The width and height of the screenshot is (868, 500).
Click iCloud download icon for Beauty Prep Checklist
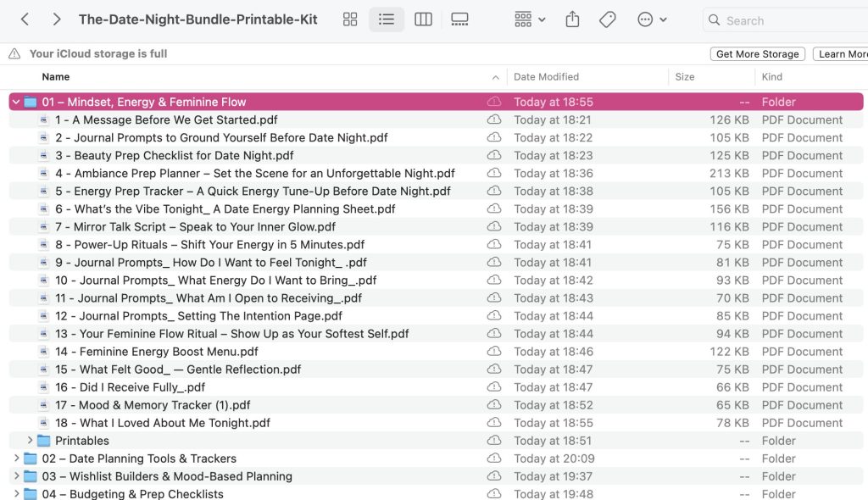click(493, 156)
